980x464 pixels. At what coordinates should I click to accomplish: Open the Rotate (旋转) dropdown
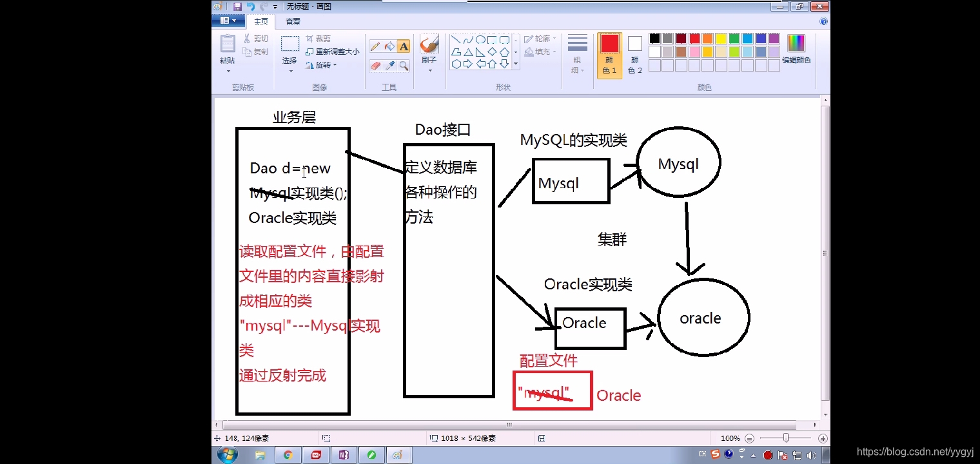[x=321, y=65]
